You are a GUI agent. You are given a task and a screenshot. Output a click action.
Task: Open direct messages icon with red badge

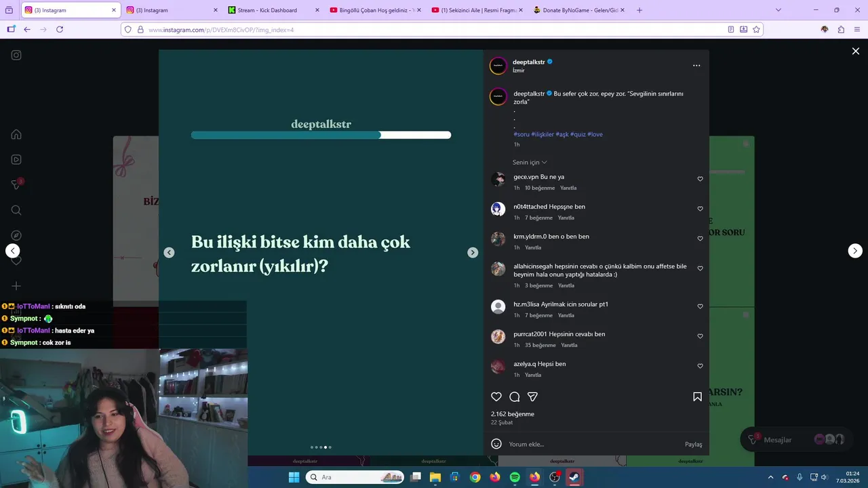tap(16, 184)
